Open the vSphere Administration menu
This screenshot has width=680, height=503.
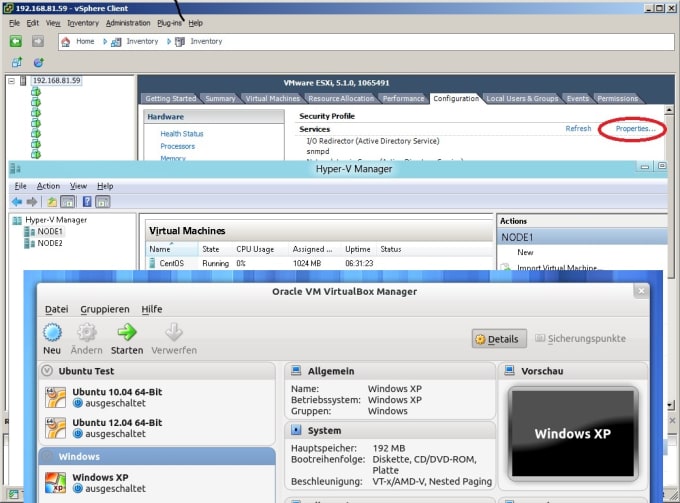(x=128, y=23)
